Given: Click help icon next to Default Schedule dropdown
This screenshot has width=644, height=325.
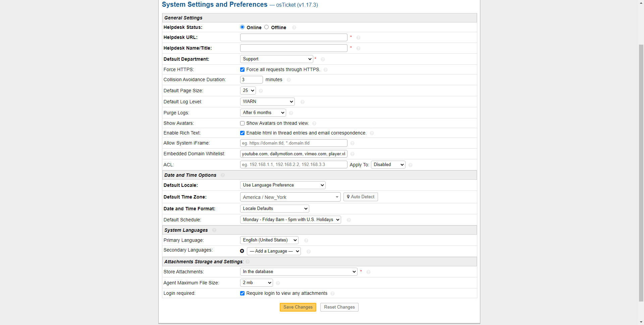Looking at the screenshot, I should (349, 220).
